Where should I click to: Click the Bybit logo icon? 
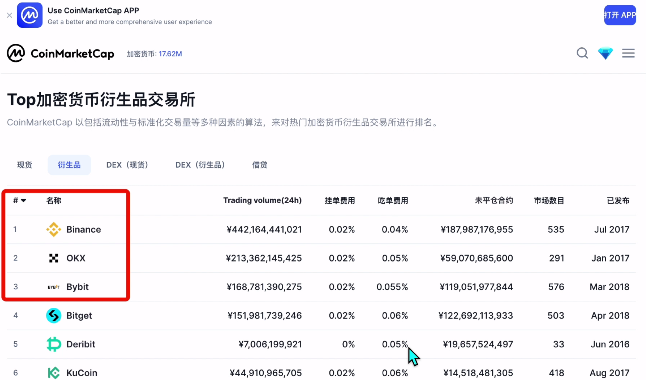(54, 287)
